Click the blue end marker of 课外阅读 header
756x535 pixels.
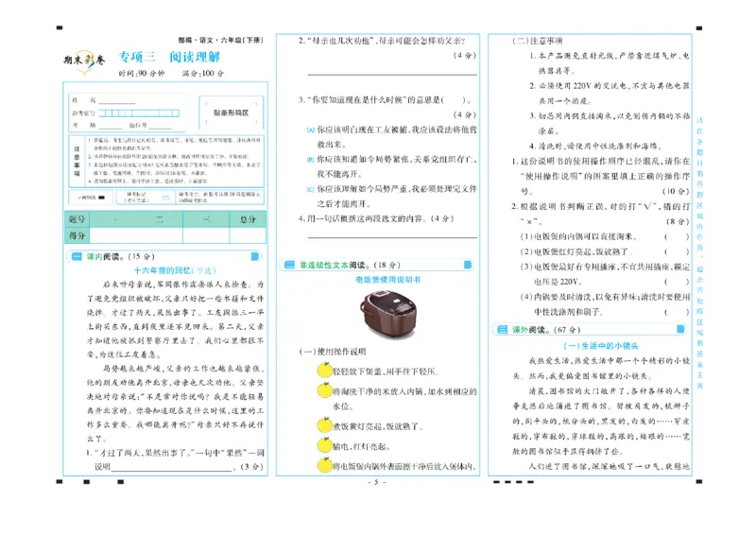(680, 329)
